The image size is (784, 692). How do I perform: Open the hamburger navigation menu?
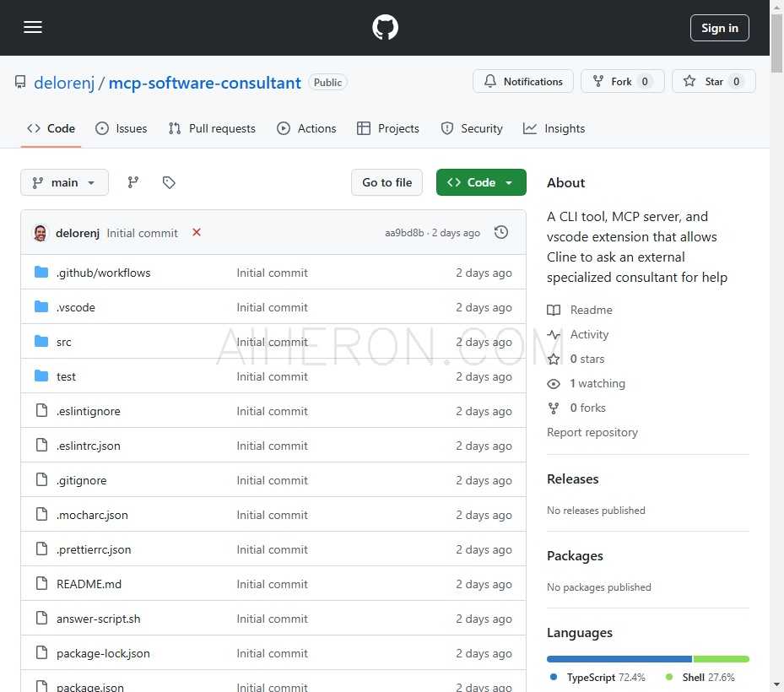pos(33,28)
